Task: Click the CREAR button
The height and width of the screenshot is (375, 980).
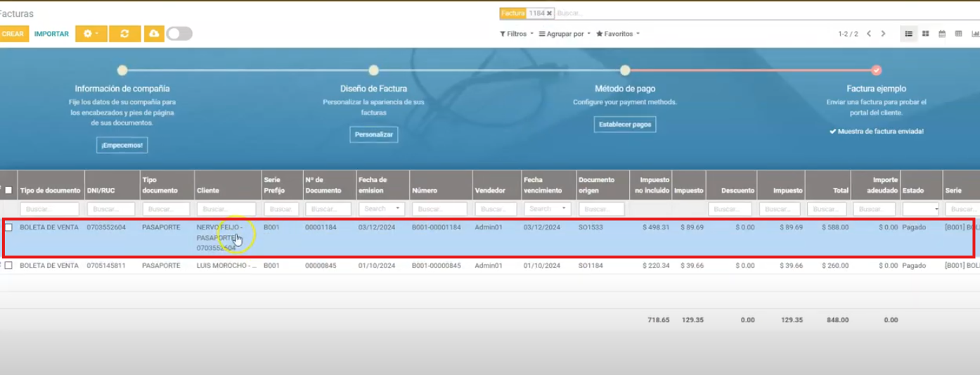Action: coord(13,34)
